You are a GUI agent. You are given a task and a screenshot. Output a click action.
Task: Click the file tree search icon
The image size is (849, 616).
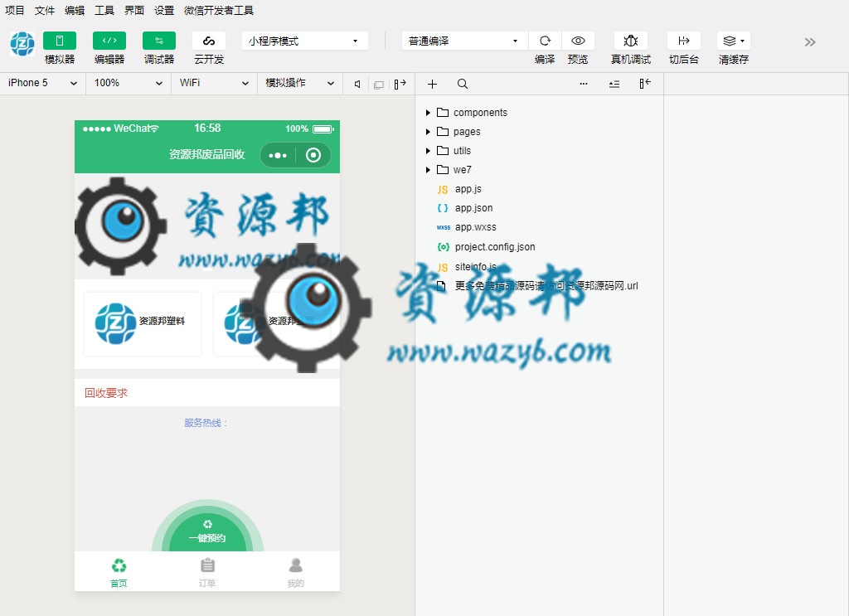point(463,84)
